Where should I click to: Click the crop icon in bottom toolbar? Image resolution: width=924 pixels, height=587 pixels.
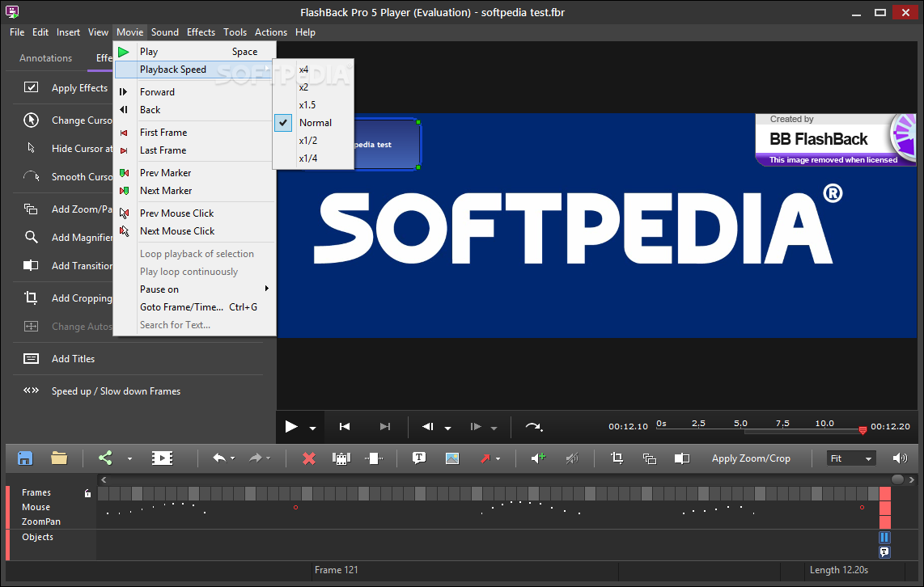617,458
